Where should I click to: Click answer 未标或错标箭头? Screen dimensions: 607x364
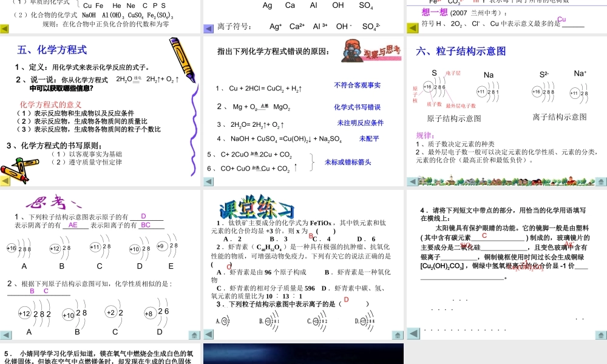coord(348,162)
